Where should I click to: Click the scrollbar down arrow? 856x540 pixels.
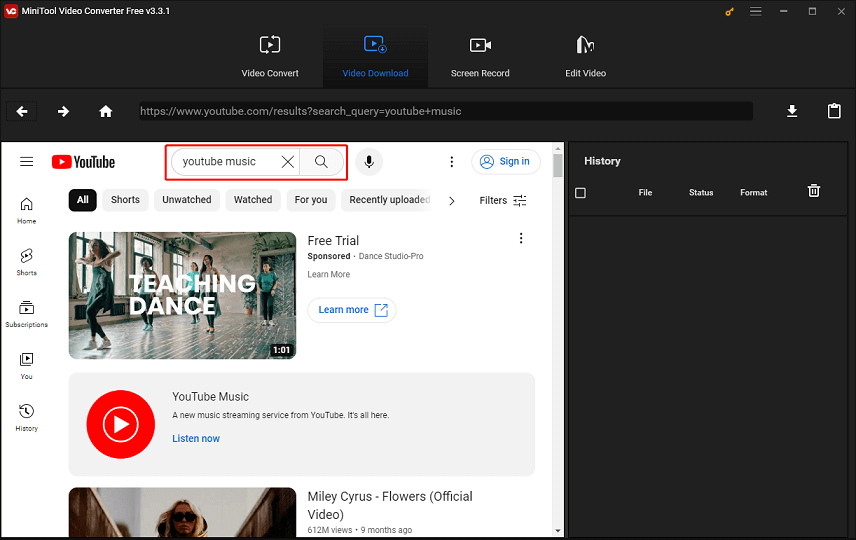[557, 531]
